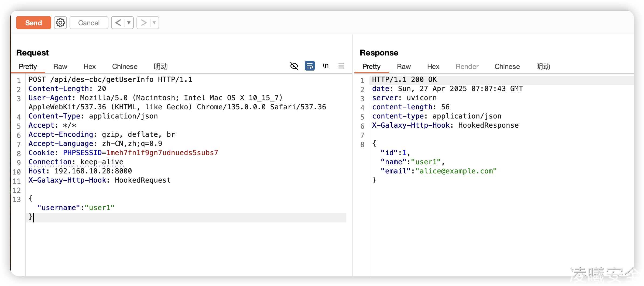
Task: Go back to previous request in history
Action: 118,23
